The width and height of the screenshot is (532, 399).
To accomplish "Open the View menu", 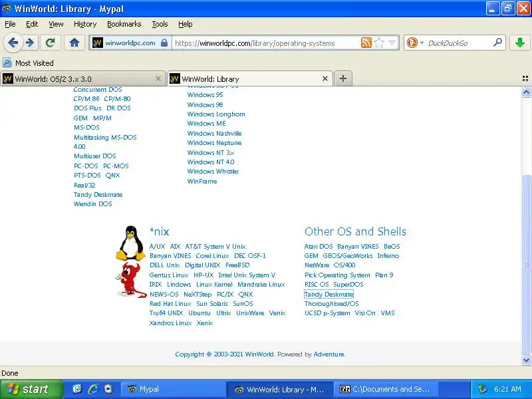I will pos(56,24).
